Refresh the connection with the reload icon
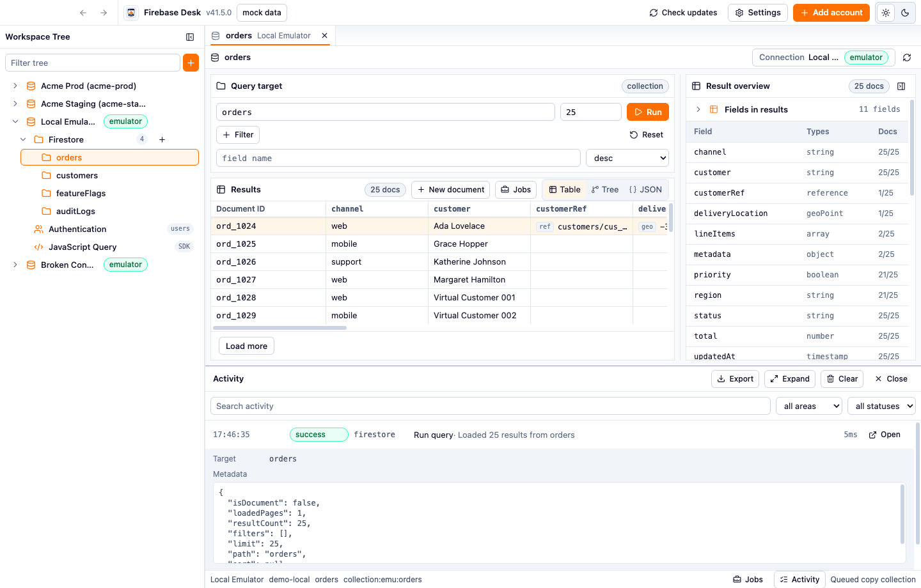921x588 pixels. coord(907,58)
